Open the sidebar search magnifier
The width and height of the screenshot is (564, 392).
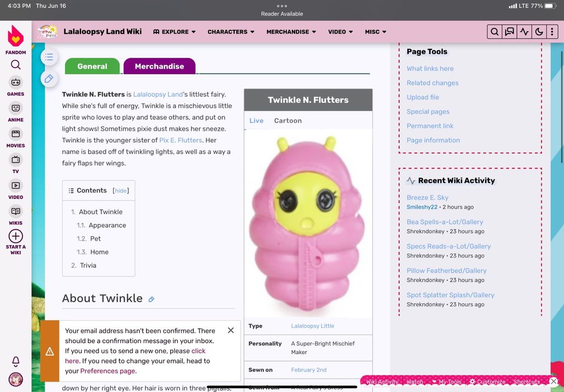coord(16,65)
